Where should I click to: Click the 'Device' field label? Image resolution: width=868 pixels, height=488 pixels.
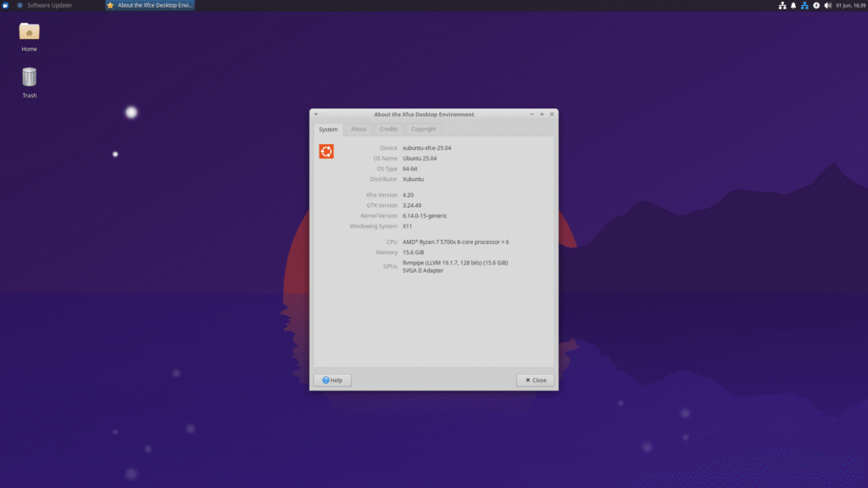(388, 148)
